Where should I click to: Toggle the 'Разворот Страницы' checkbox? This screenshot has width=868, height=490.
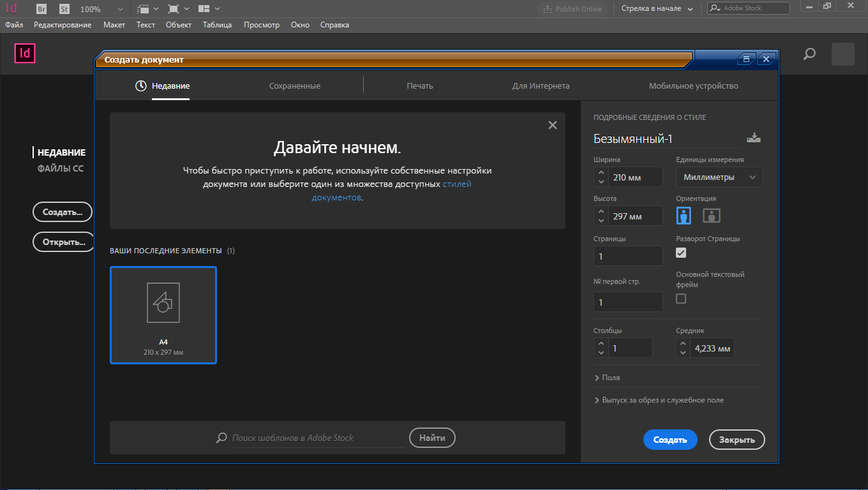(681, 253)
